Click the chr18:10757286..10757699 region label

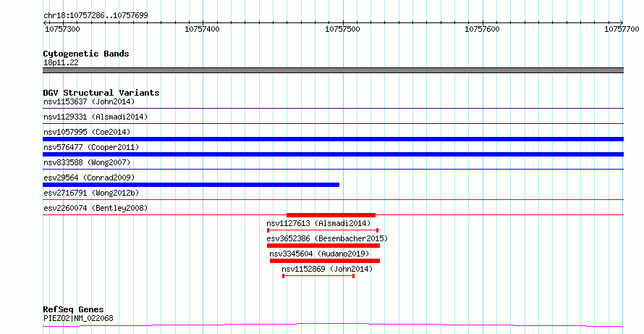pyautogui.click(x=96, y=16)
